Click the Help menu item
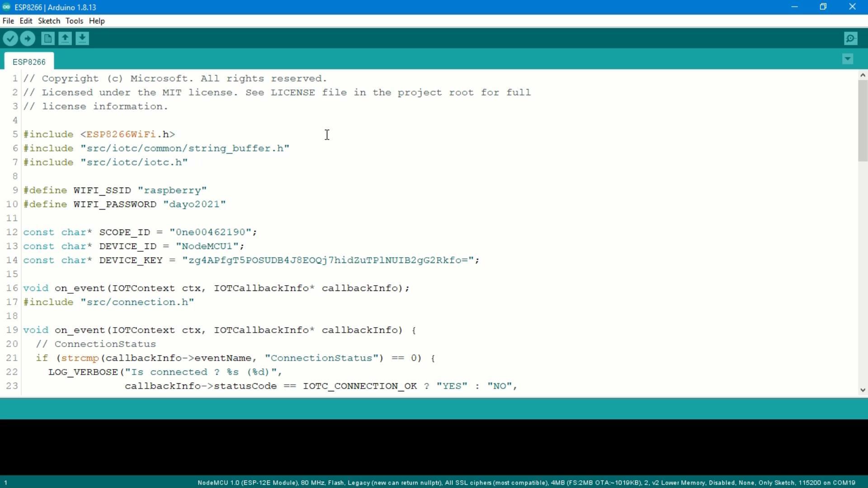 coord(97,21)
